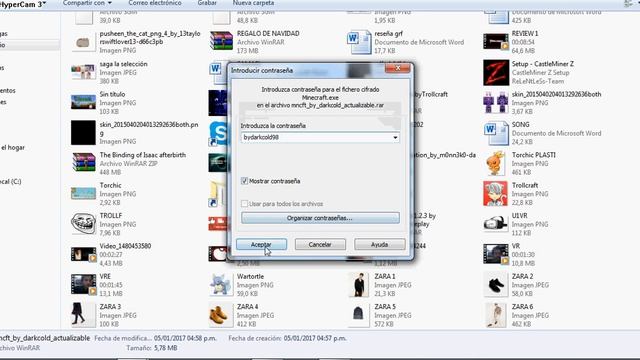
Task: Select Setup - CastleMiner Z icon
Action: pos(496,72)
